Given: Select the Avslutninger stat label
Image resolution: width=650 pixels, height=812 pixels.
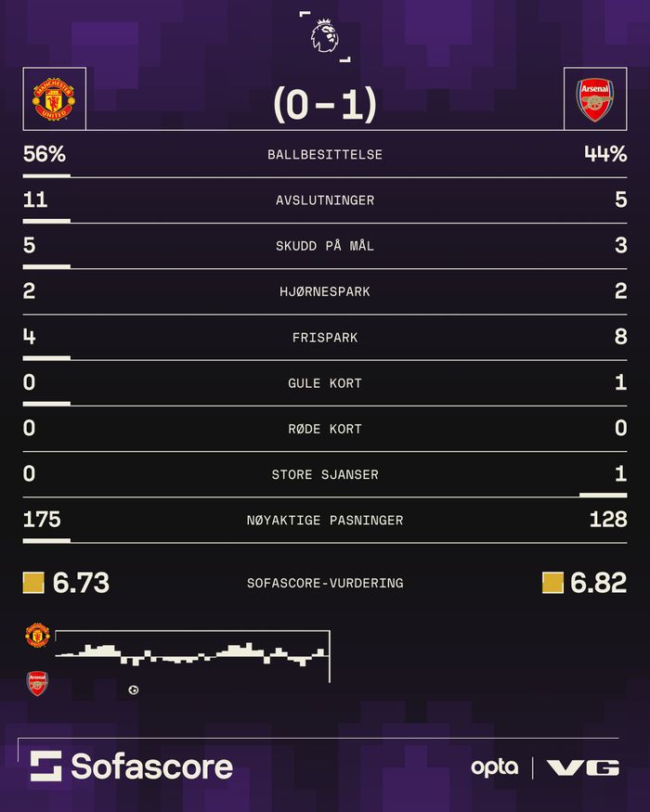Looking at the screenshot, I should tap(325, 200).
